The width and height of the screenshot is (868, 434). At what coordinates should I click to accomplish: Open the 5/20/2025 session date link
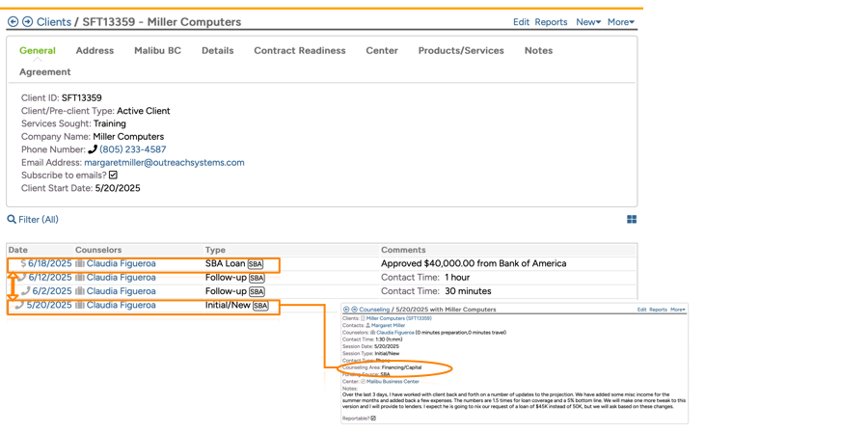pyautogui.click(x=49, y=305)
